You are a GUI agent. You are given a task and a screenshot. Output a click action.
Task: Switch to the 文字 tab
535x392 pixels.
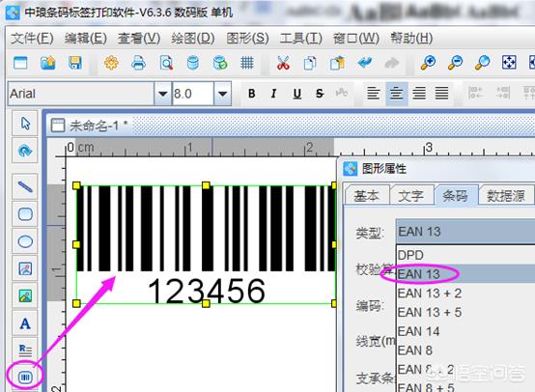point(411,195)
